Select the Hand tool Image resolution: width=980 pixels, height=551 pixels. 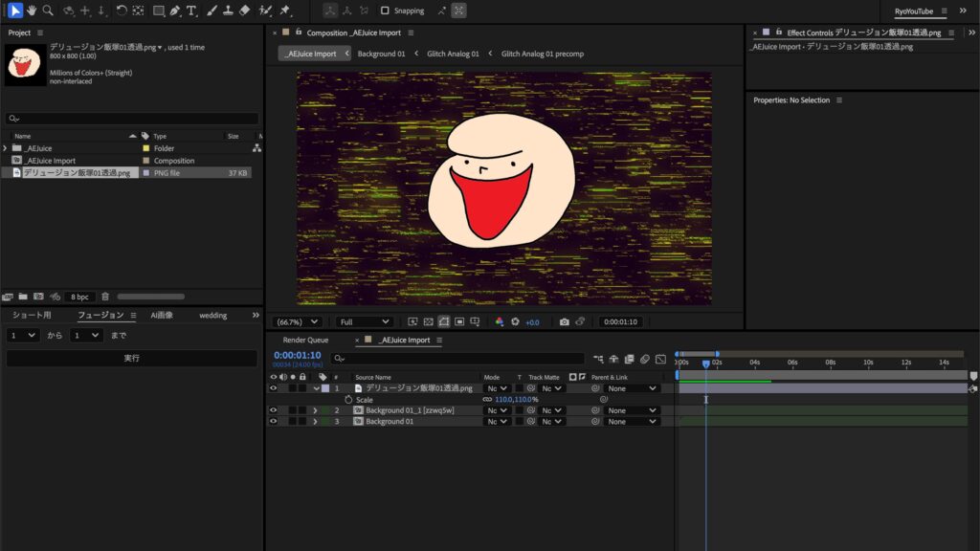click(x=32, y=10)
